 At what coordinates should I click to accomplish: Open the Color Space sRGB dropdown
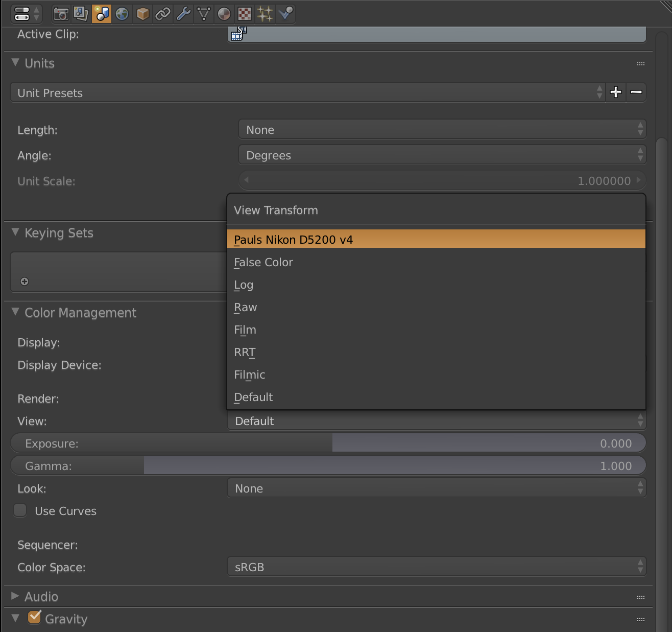(x=437, y=567)
